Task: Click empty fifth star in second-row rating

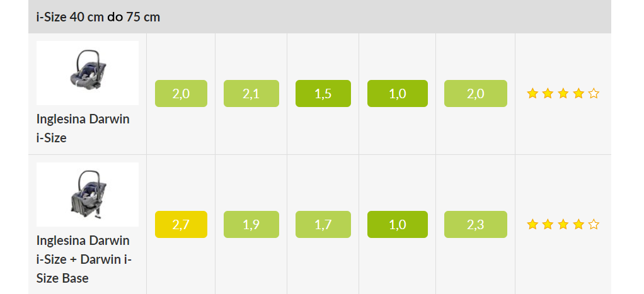Action: coord(594,224)
